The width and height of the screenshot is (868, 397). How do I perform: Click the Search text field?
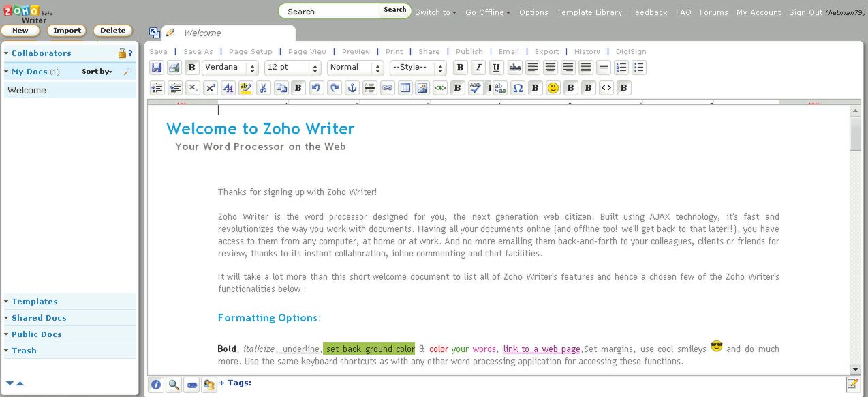coord(330,11)
